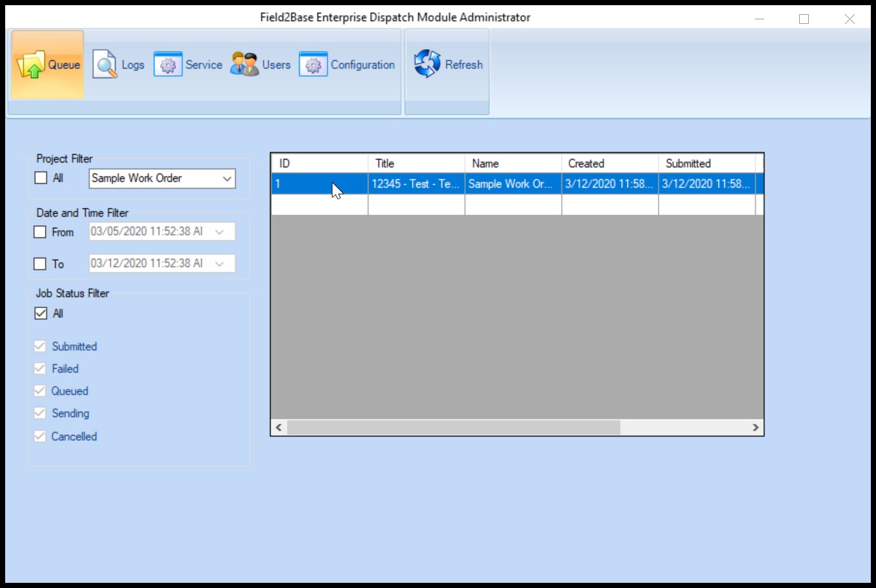Sort by the Submitted column header
This screenshot has width=876, height=588.
[x=707, y=163]
